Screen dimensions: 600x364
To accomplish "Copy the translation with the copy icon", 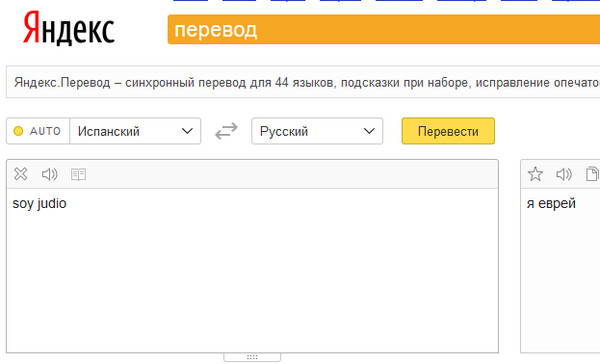I will pyautogui.click(x=593, y=174).
